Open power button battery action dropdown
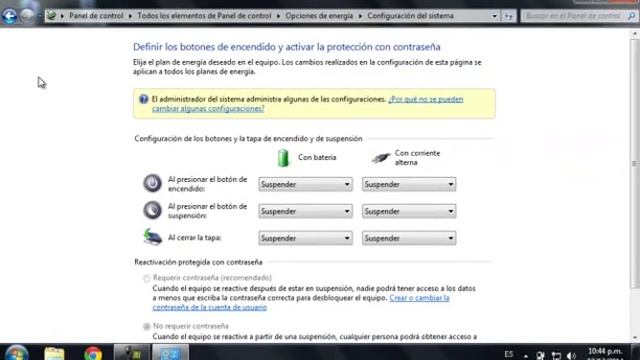The image size is (640, 360). tap(305, 184)
